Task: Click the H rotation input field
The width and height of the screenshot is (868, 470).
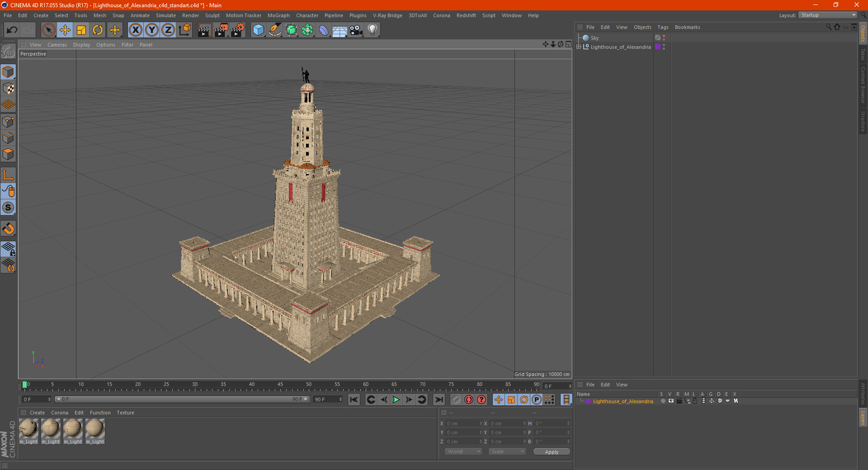Action: pyautogui.click(x=552, y=423)
